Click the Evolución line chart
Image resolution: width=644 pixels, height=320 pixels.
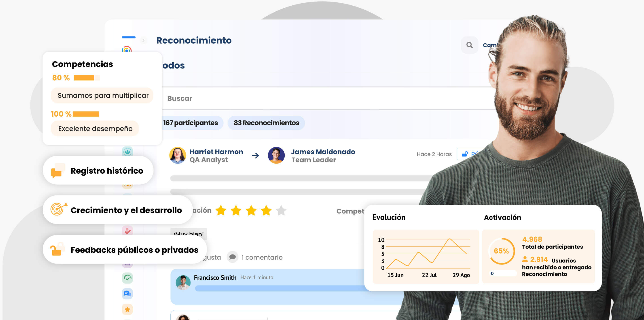click(426, 257)
